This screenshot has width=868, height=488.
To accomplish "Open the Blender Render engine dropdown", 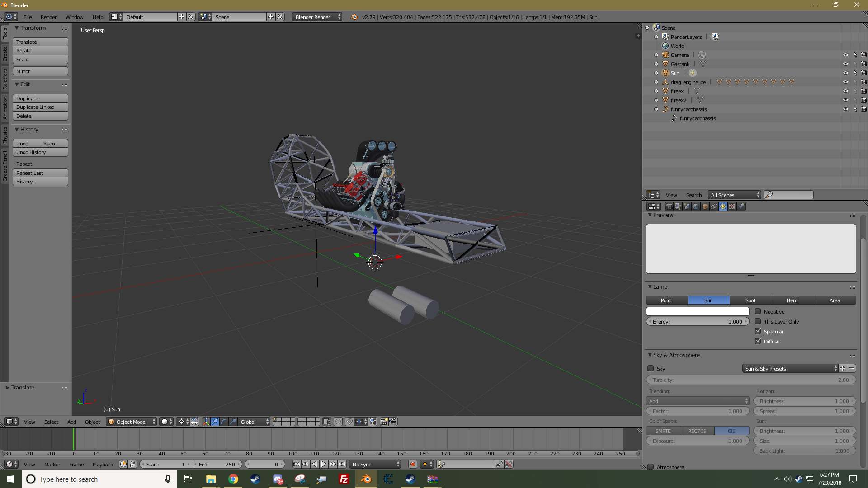I will (x=317, y=17).
